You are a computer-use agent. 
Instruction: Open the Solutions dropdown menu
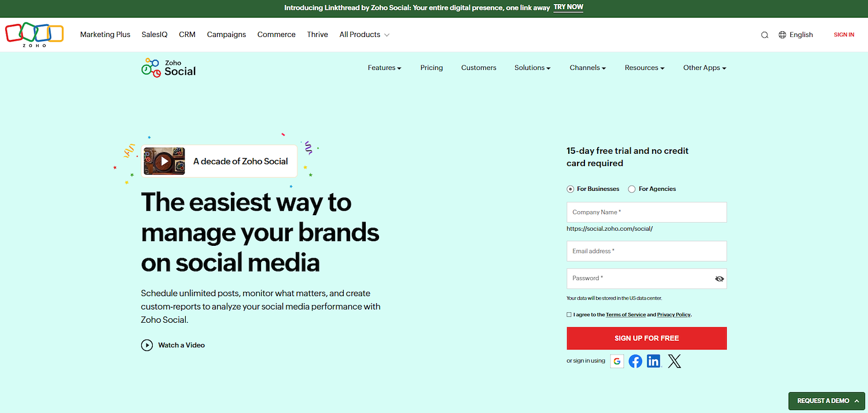click(x=532, y=68)
